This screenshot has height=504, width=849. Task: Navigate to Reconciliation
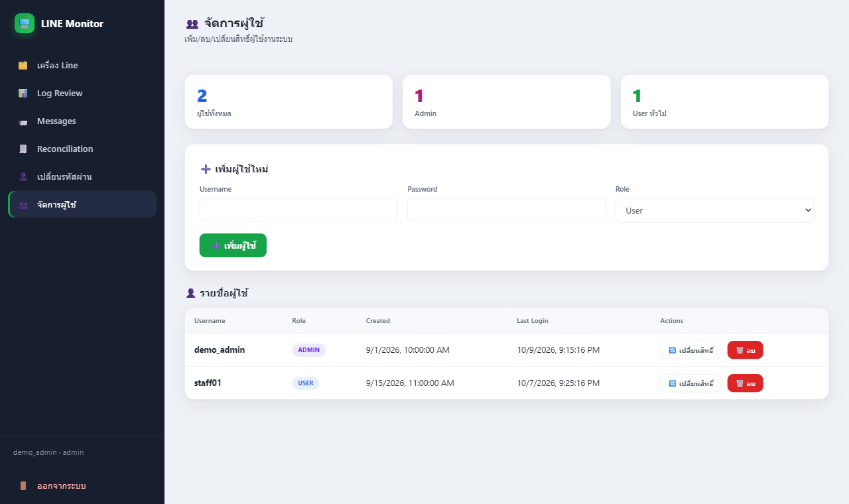[x=82, y=149]
